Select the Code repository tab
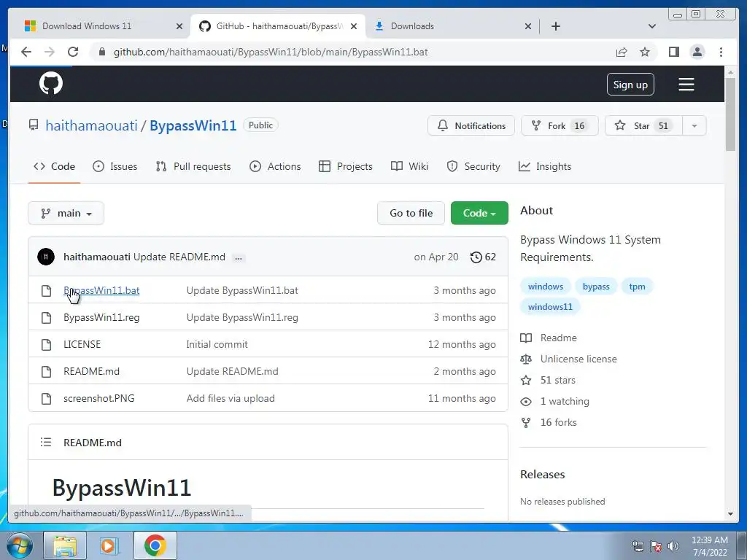The width and height of the screenshot is (747, 560). coord(54,167)
